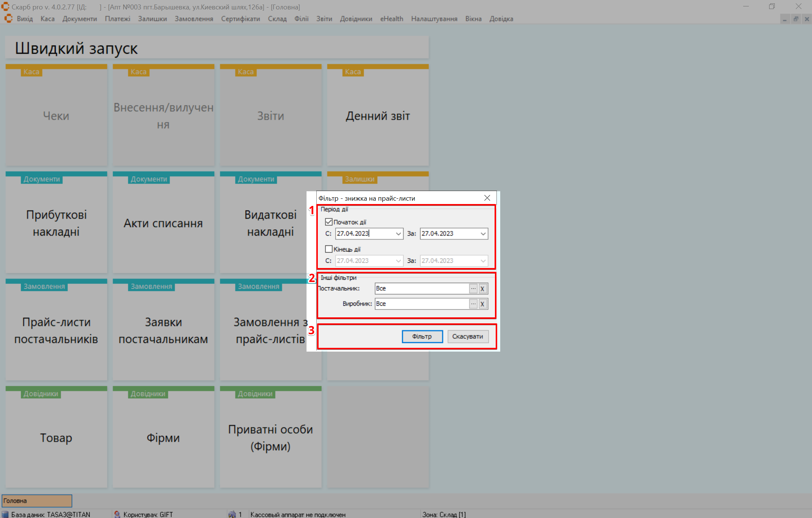Enable the Кінець дії checkbox
Screen dimensions: 812x518
tap(329, 249)
